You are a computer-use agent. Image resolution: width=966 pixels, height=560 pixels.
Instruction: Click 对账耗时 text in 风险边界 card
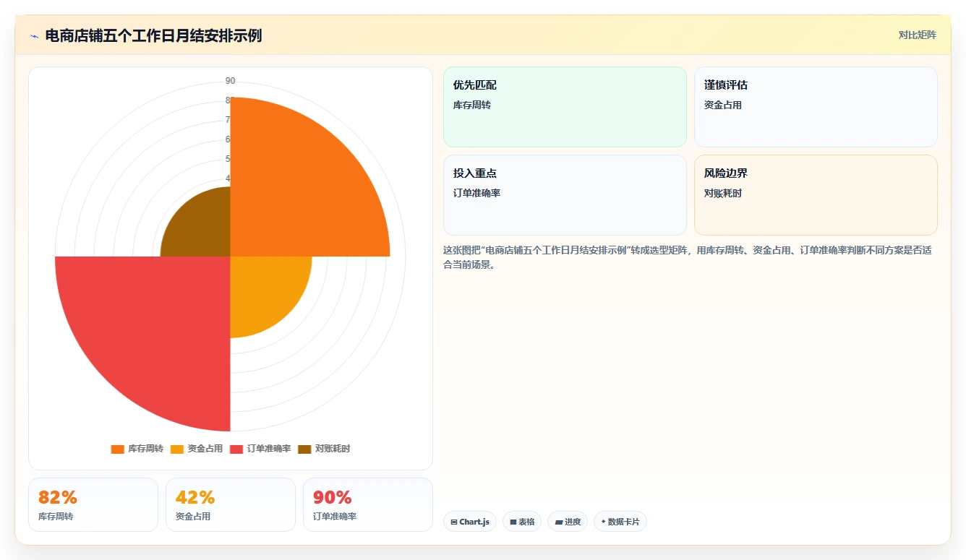[x=723, y=193]
